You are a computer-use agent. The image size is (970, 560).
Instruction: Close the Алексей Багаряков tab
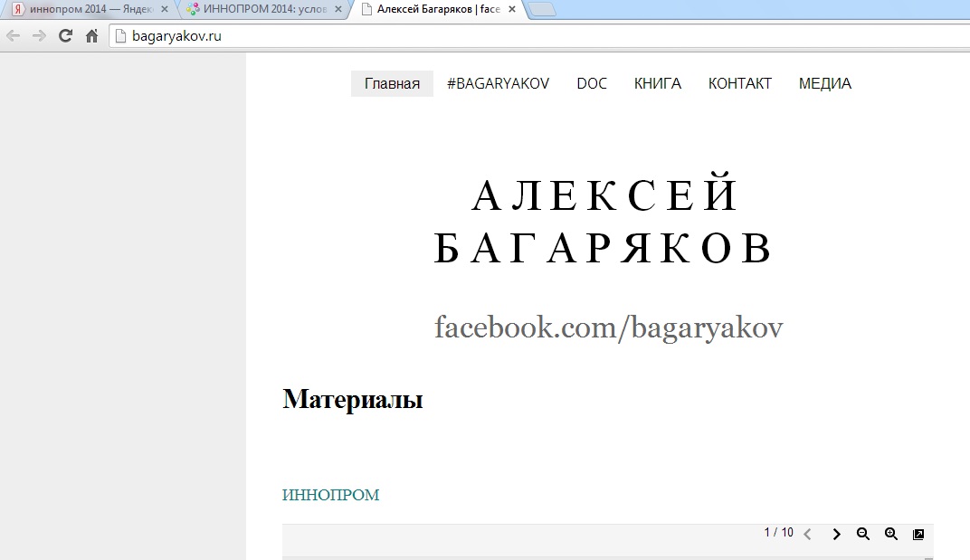512,9
